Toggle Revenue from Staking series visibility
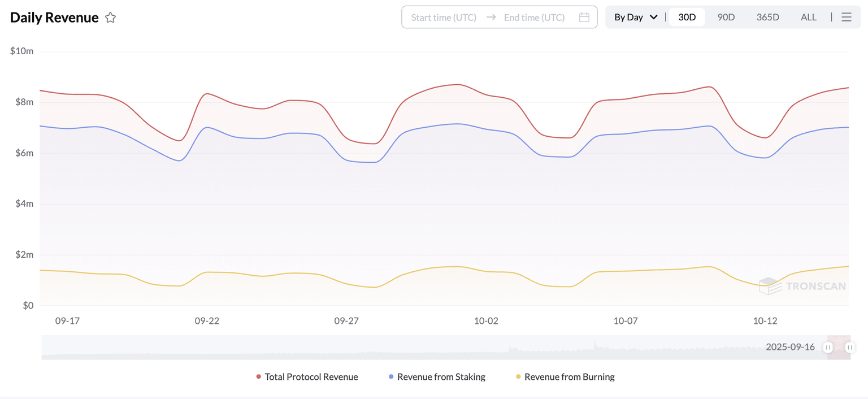The height and width of the screenshot is (399, 868). tap(441, 377)
